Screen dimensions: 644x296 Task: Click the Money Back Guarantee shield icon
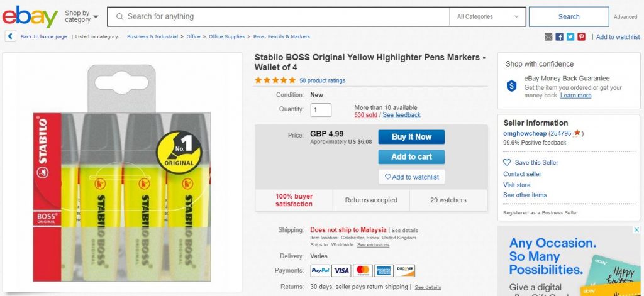512,85
